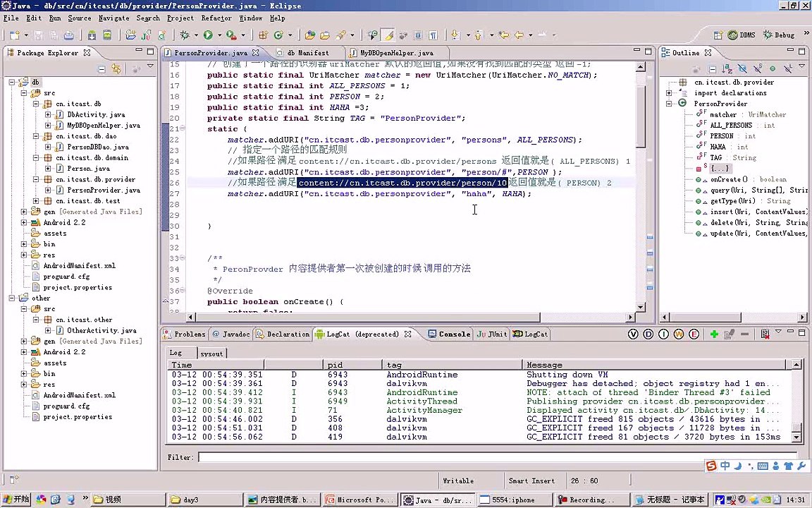
Task: Open the JUnit tab
Action: point(492,334)
